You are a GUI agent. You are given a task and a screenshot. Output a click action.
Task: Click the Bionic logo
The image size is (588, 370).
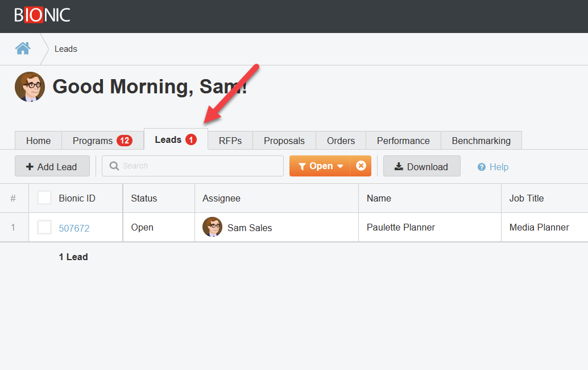pos(42,15)
